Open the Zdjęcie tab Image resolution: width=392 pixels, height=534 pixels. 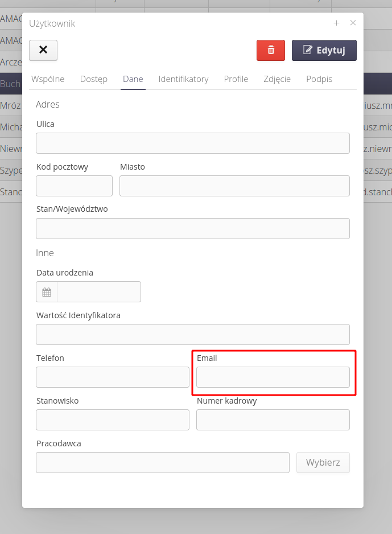(277, 79)
